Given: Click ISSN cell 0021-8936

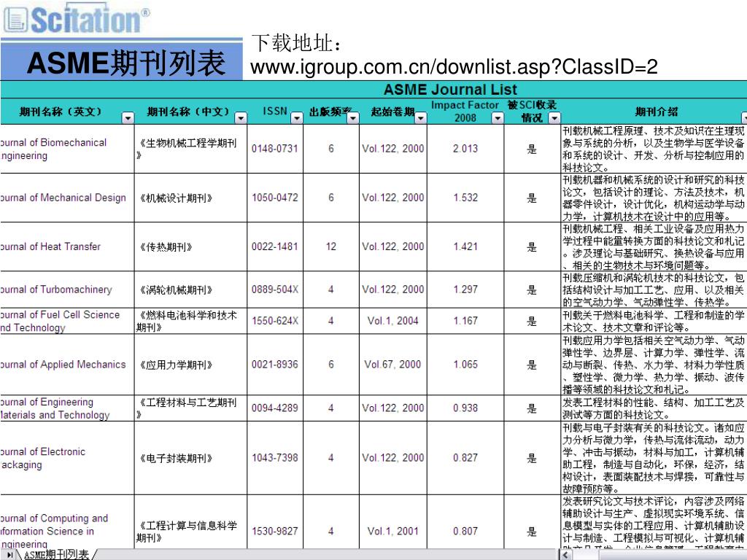Looking at the screenshot, I should 275,365.
